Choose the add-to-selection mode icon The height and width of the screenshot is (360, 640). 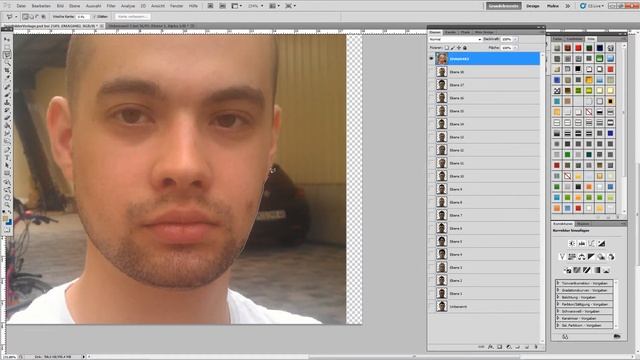pyautogui.click(x=31, y=17)
